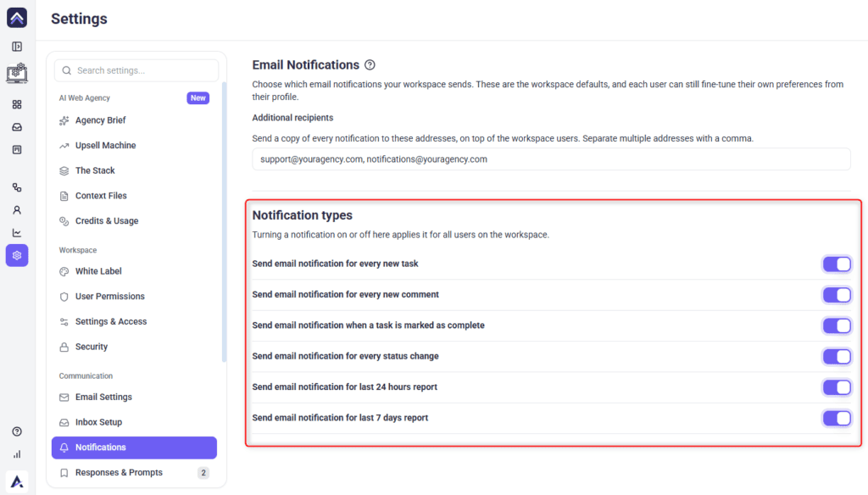Click the settings gear icon in left rail
This screenshot has height=495, width=868.
coord(17,255)
